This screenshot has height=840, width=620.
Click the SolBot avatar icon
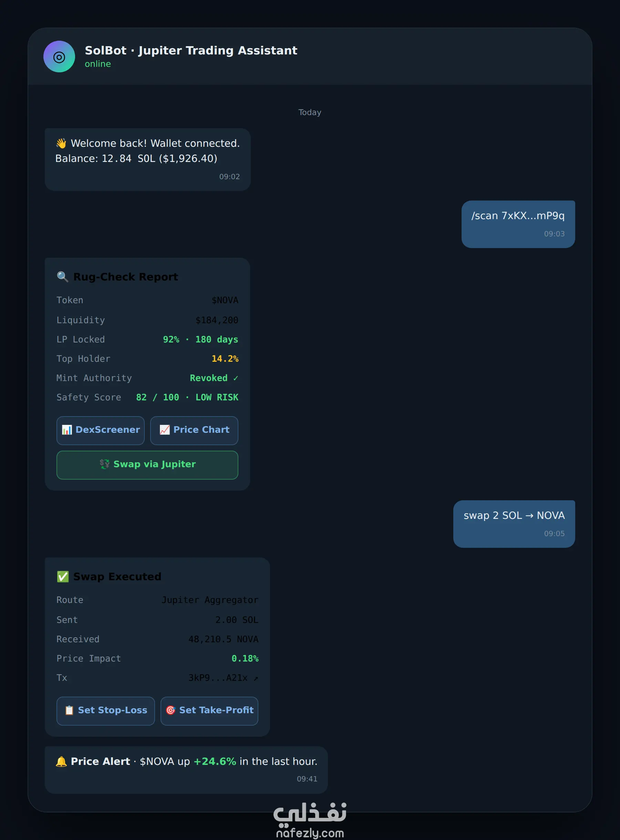click(x=59, y=57)
